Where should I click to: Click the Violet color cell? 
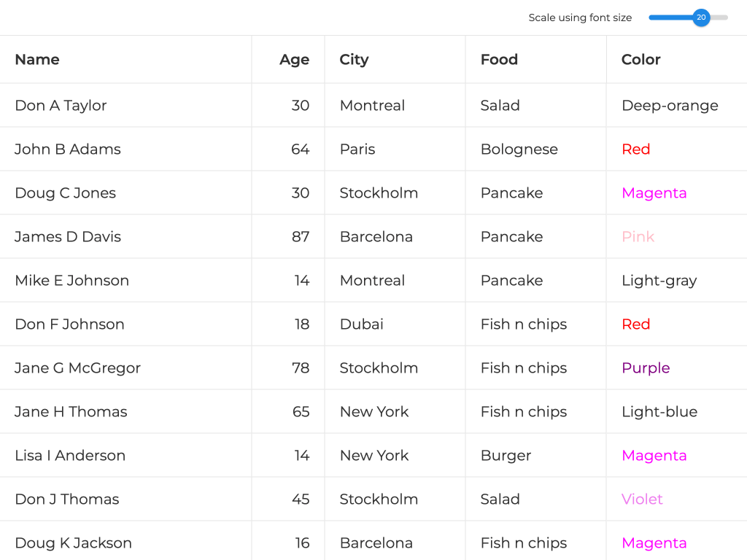tap(642, 499)
